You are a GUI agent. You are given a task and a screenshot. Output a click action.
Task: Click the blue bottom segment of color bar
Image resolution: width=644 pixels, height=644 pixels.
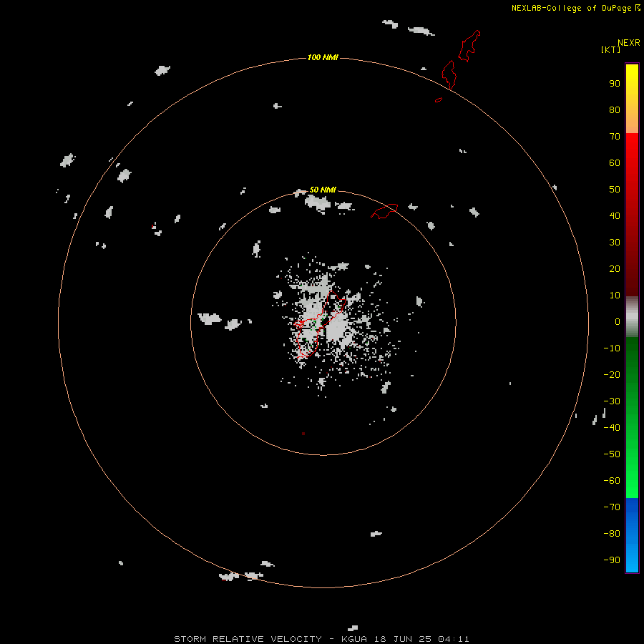[632, 535]
